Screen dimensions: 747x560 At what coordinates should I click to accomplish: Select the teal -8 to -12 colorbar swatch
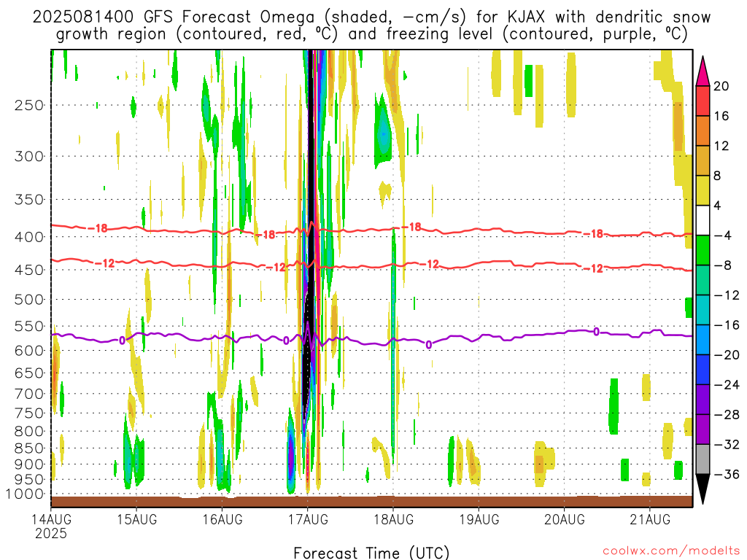tap(703, 281)
